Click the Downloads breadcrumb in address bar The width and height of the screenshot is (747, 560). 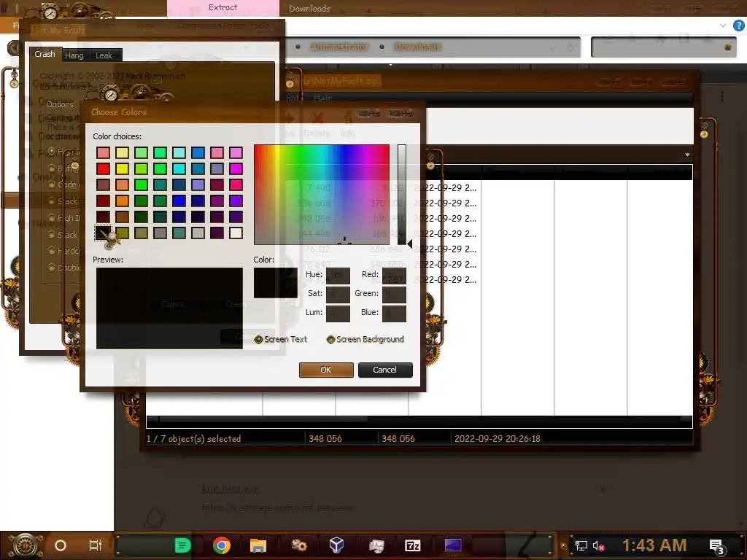click(418, 47)
